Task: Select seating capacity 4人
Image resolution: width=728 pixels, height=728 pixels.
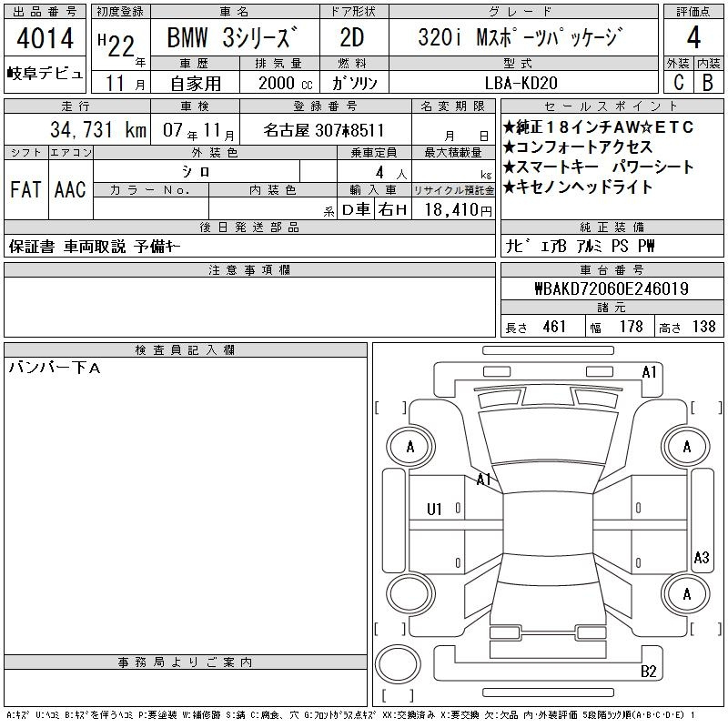Action: pos(390,173)
